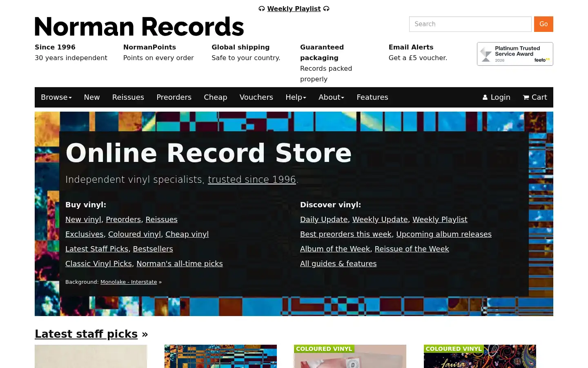Open the Reissues nav item
Image resolution: width=588 pixels, height=368 pixels.
[128, 97]
